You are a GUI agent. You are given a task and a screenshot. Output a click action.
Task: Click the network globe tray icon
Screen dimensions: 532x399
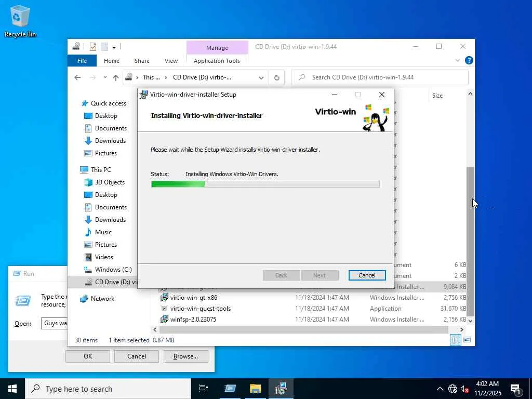pyautogui.click(x=453, y=389)
